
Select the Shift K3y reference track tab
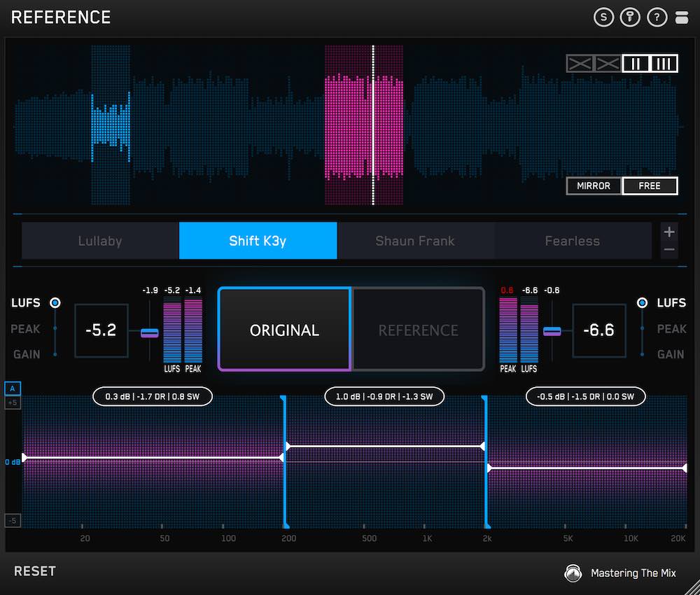(x=258, y=241)
